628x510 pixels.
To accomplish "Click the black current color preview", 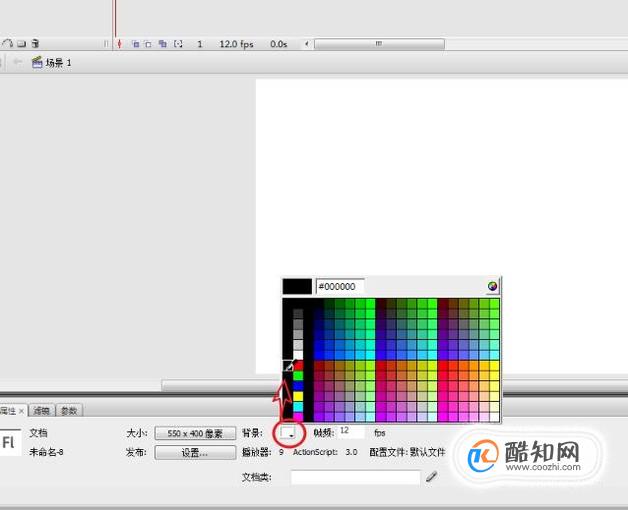I will (x=297, y=286).
